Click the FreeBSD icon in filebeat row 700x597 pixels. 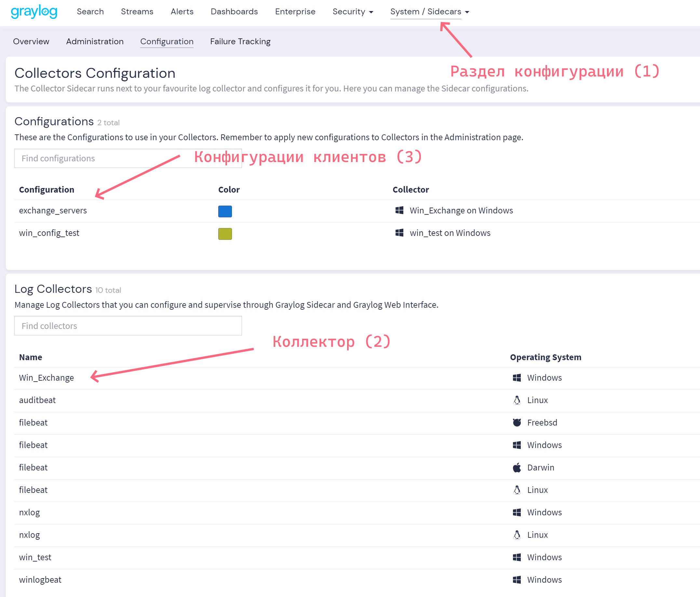point(517,422)
